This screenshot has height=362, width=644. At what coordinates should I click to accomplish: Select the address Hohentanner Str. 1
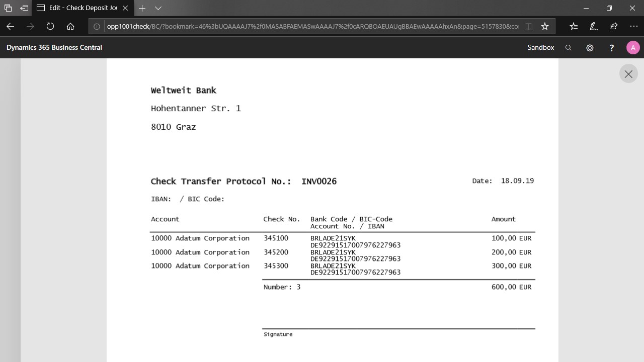coord(196,109)
